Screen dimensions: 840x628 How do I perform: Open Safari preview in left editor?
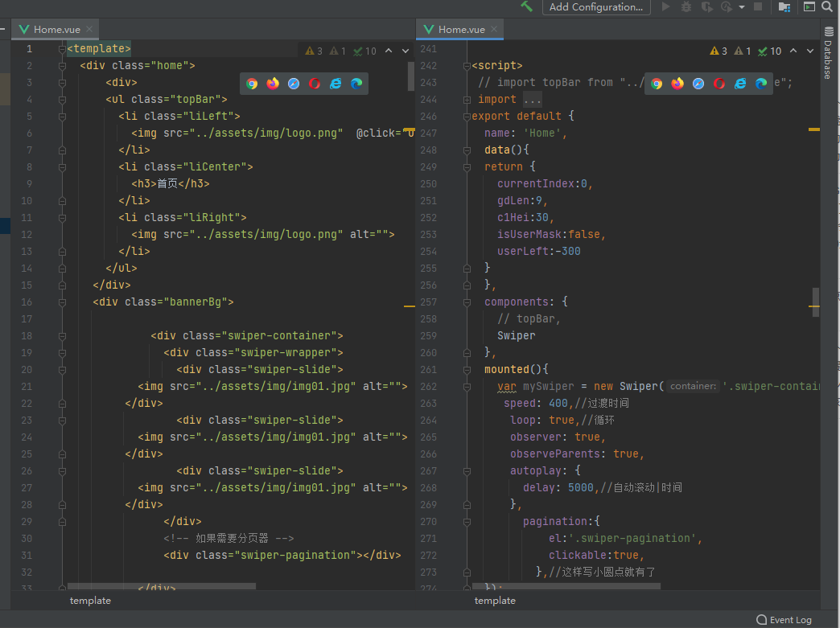coord(294,84)
